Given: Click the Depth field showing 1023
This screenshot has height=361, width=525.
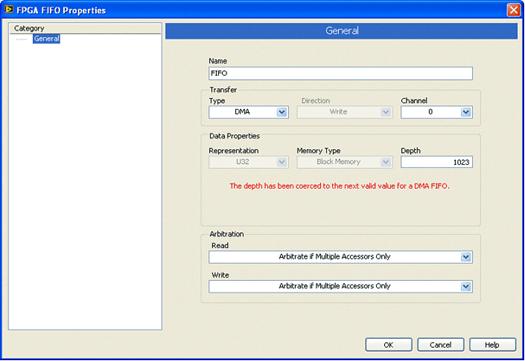Looking at the screenshot, I should [x=437, y=162].
